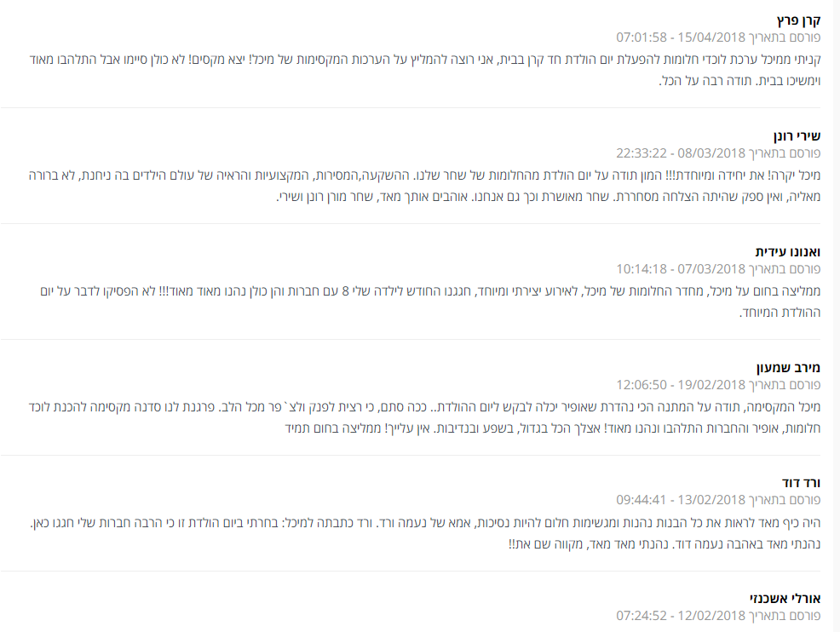Viewport: 840px width, 632px height.
Task: Click שירי רונן review text body
Action: tap(425, 186)
